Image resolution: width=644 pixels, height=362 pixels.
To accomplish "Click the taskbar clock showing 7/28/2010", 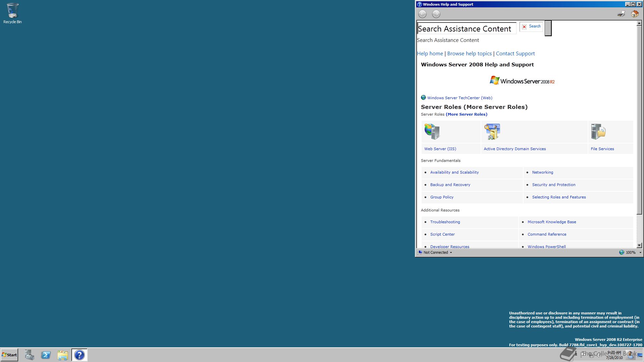I will pyautogui.click(x=614, y=355).
